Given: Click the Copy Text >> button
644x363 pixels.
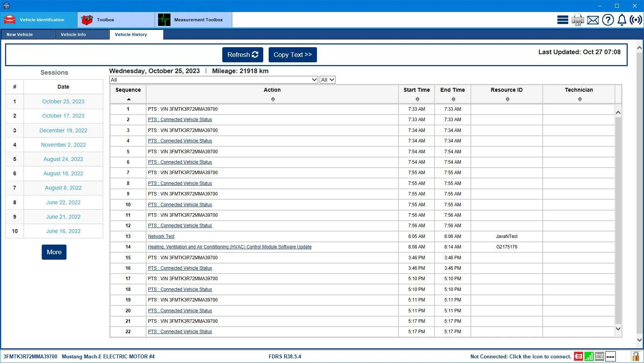Looking at the screenshot, I should click(x=293, y=55).
